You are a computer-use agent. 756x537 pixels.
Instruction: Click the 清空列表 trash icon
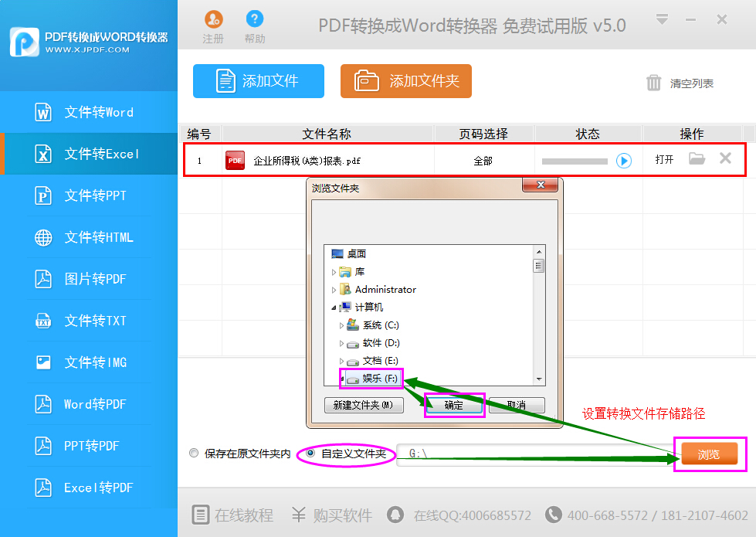pos(654,83)
